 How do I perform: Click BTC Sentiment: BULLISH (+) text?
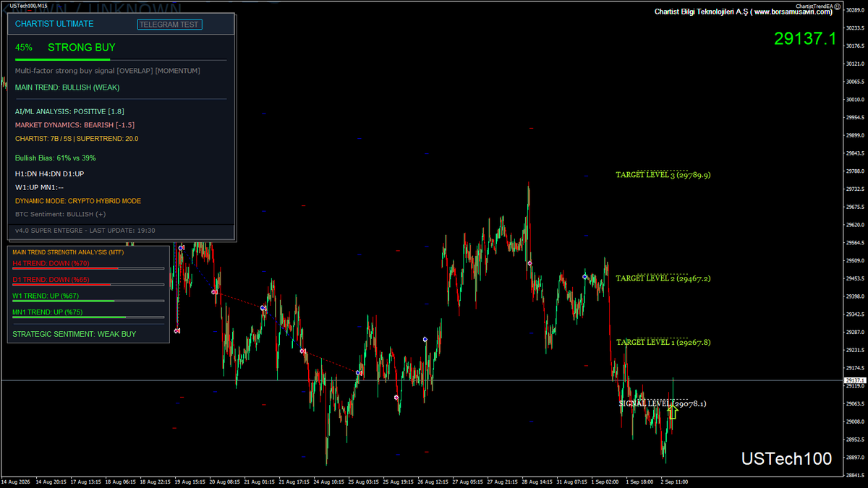coord(60,214)
